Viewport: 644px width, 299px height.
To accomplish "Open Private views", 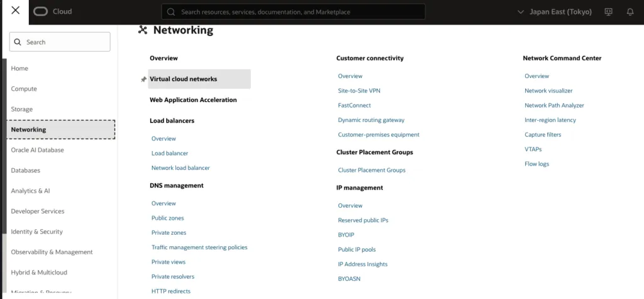I will click(x=169, y=262).
